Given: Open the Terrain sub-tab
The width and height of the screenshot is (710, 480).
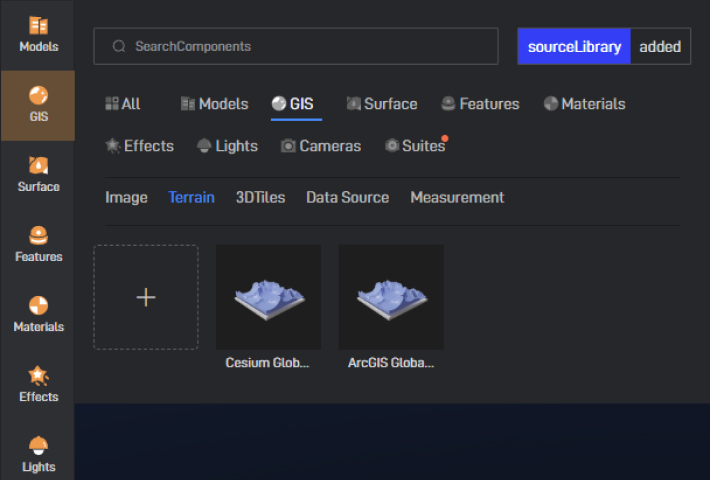Looking at the screenshot, I should [x=191, y=197].
